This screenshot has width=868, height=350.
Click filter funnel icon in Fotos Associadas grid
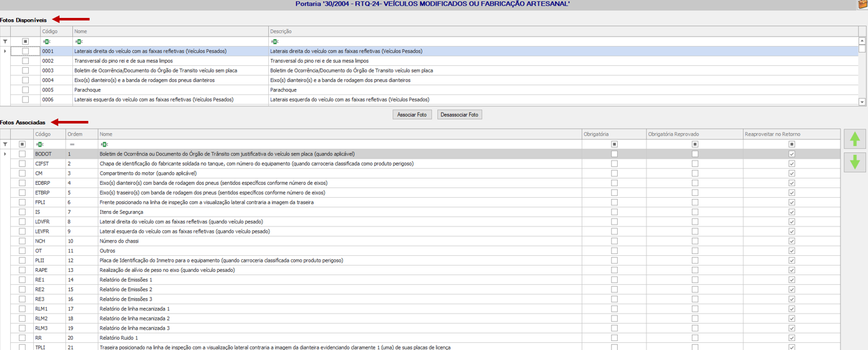[x=5, y=145]
